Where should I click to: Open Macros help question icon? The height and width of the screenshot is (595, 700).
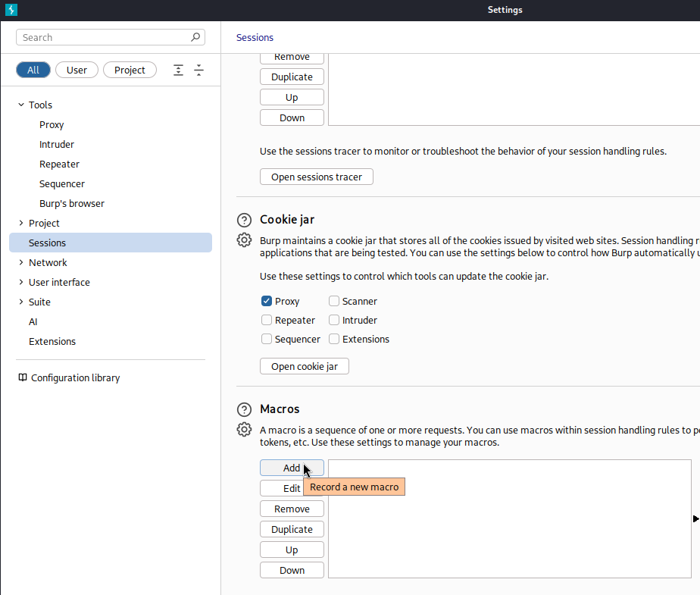tap(244, 409)
